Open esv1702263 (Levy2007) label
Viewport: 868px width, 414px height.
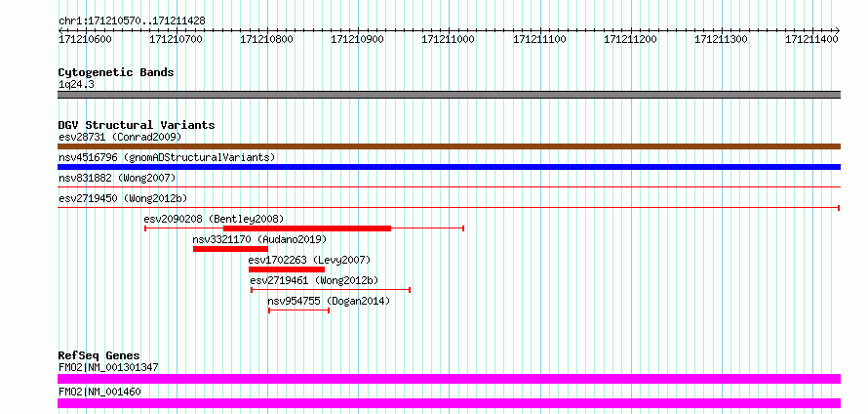(309, 260)
